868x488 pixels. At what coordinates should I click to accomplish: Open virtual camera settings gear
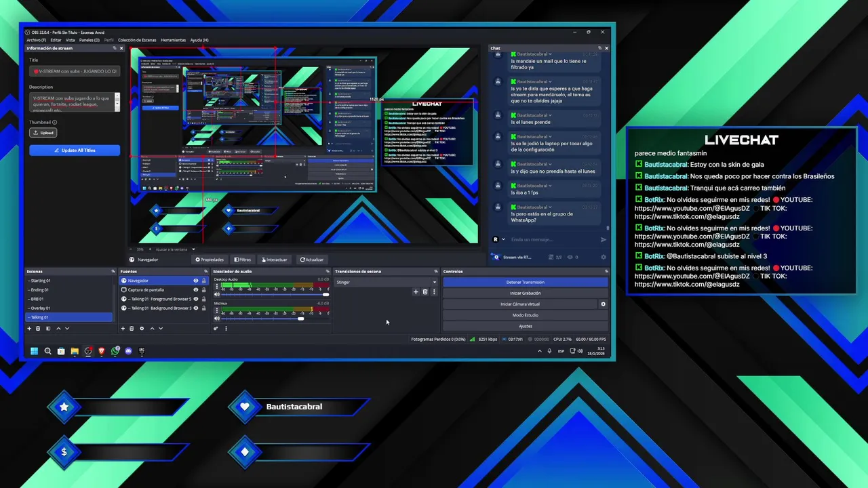pos(603,304)
